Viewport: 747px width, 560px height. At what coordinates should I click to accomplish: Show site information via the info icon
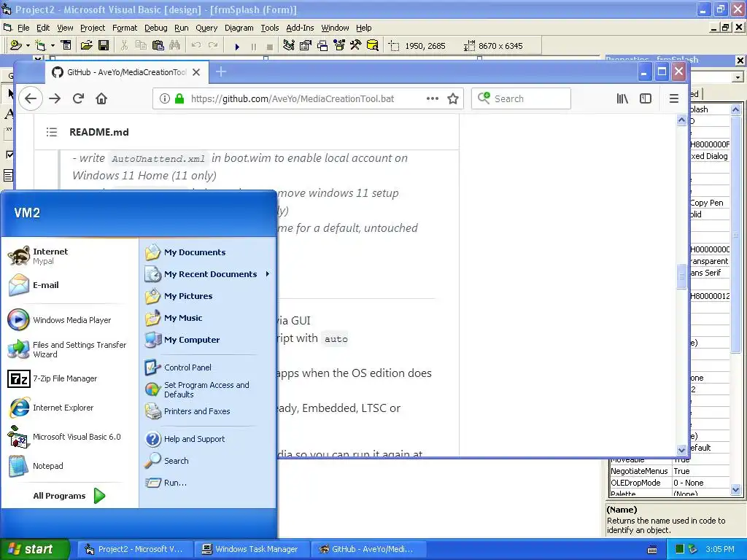pyautogui.click(x=164, y=98)
